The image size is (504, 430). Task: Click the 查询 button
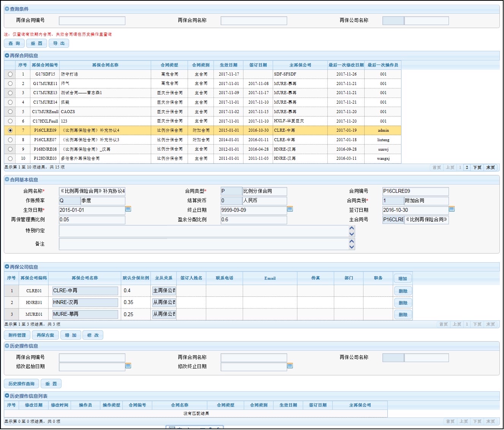coord(14,43)
